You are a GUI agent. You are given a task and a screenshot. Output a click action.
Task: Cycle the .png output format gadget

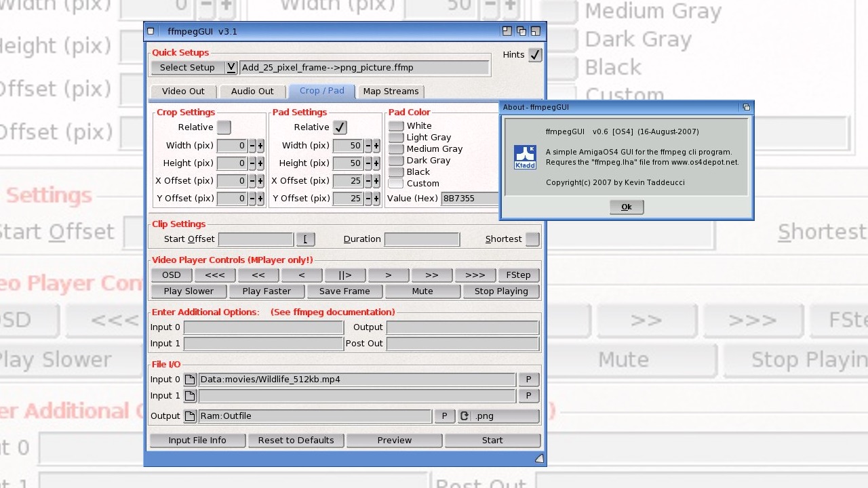tap(499, 416)
